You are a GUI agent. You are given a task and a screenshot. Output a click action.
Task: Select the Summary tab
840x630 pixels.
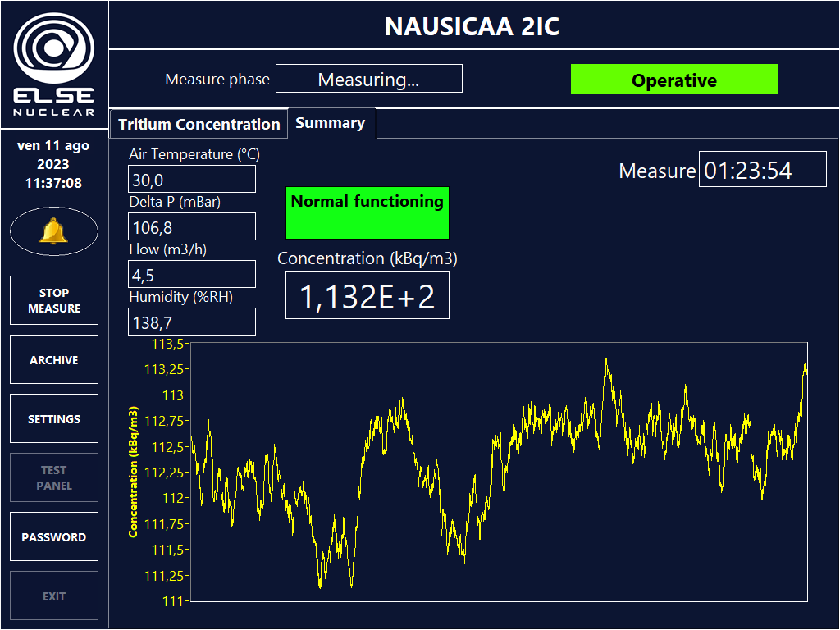[x=331, y=123]
